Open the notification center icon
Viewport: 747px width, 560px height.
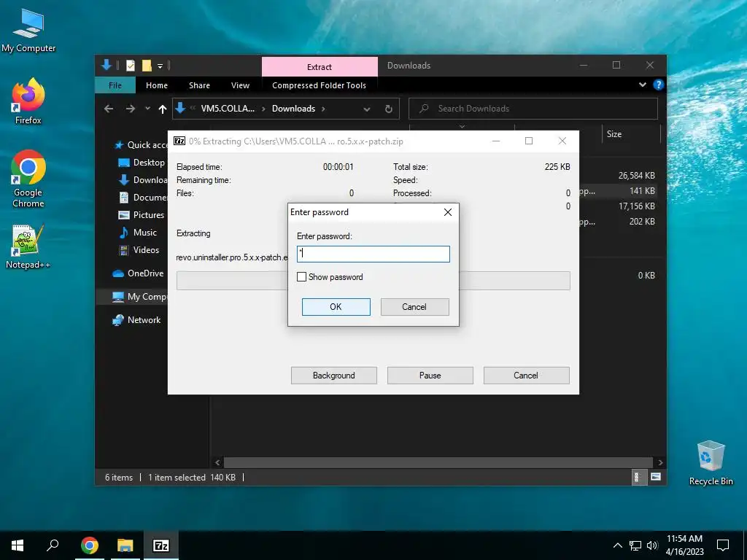coord(723,545)
